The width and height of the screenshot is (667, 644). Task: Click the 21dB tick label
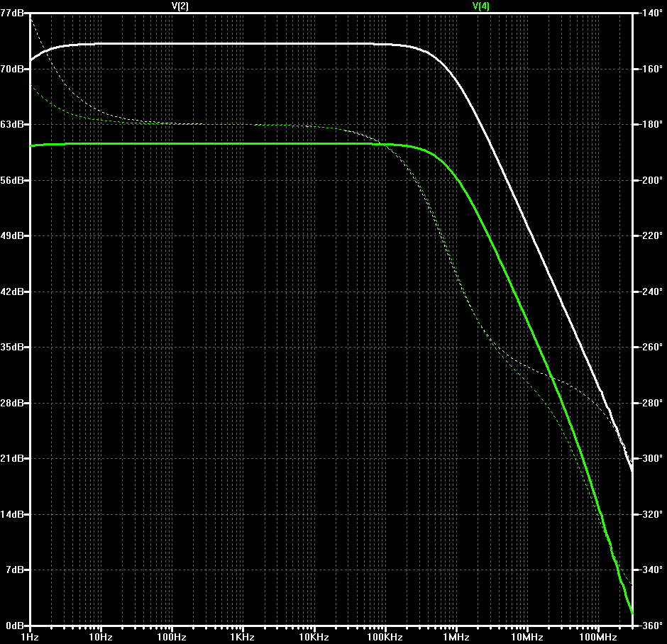click(x=12, y=458)
